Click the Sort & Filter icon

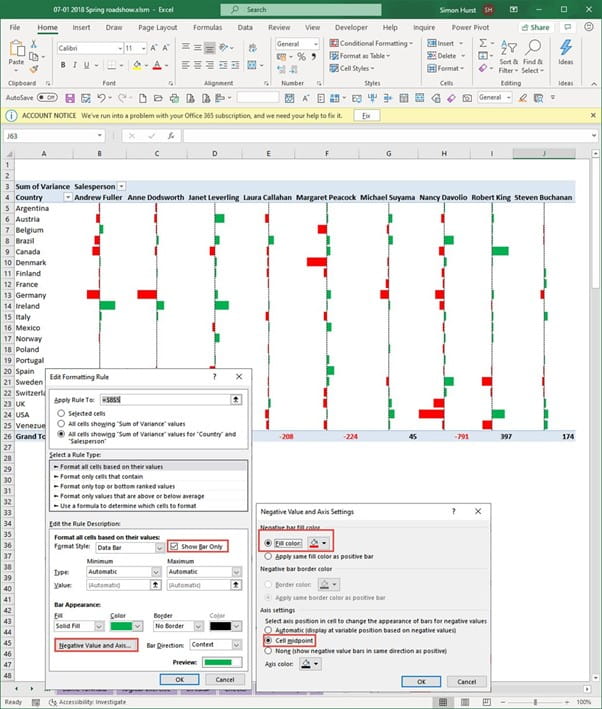coord(508,55)
